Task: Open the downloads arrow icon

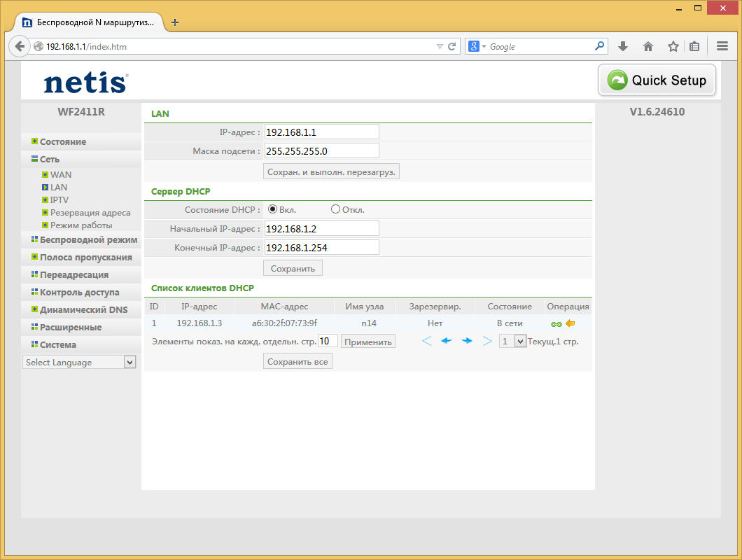Action: [x=623, y=46]
